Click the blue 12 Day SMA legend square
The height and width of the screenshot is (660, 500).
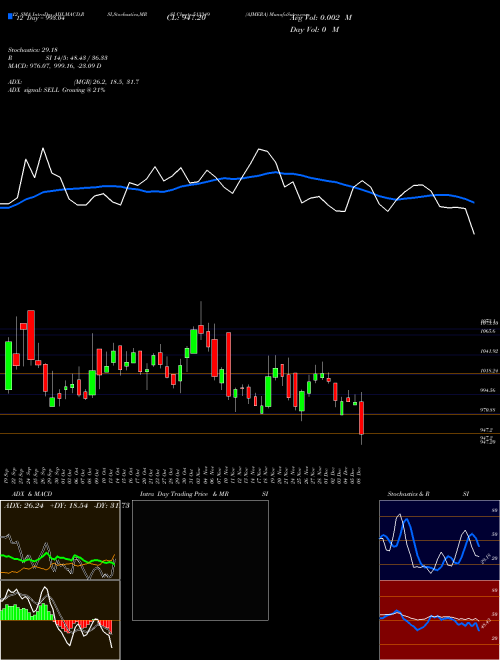[x=10, y=16]
